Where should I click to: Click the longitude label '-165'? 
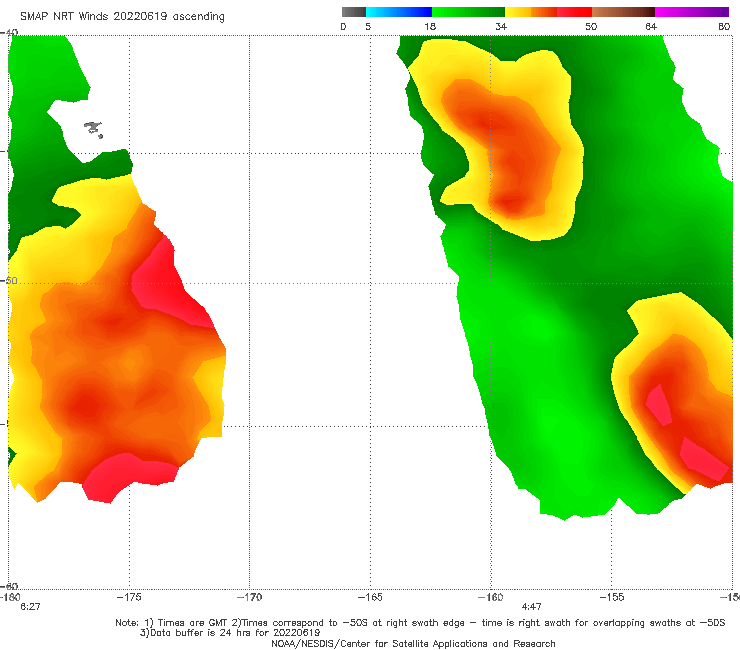click(370, 597)
